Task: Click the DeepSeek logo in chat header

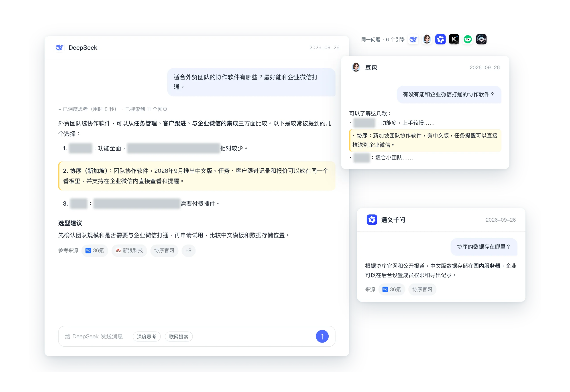Action: tap(59, 47)
